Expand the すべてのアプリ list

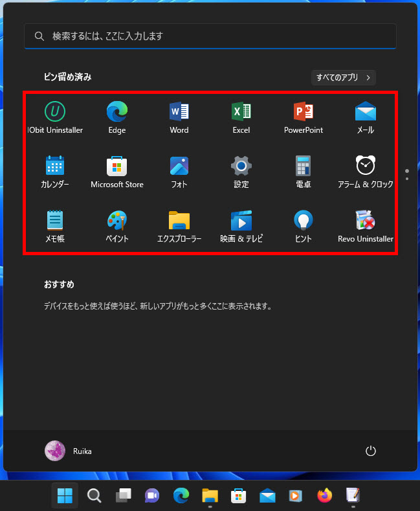(x=343, y=78)
